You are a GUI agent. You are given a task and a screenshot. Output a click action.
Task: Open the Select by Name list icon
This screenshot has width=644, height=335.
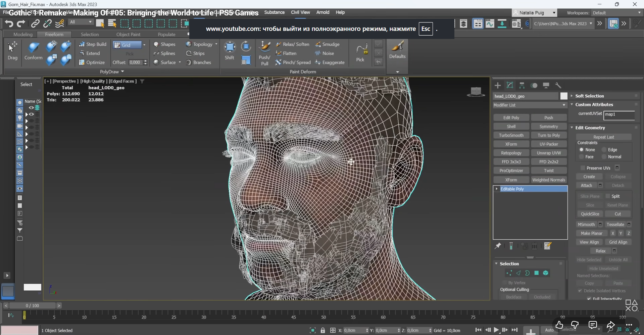click(x=112, y=23)
